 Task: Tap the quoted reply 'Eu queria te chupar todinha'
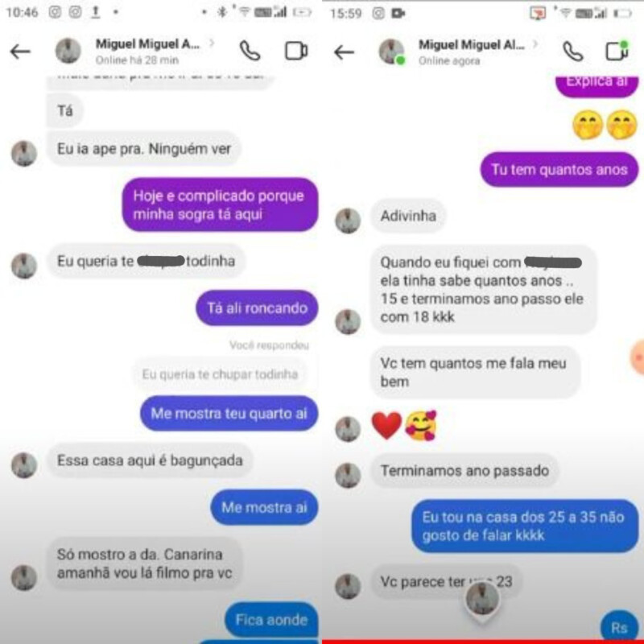220,374
